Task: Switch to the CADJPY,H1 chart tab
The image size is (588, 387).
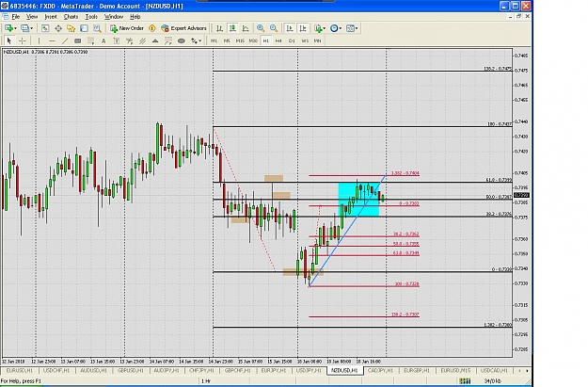Action: [x=380, y=370]
